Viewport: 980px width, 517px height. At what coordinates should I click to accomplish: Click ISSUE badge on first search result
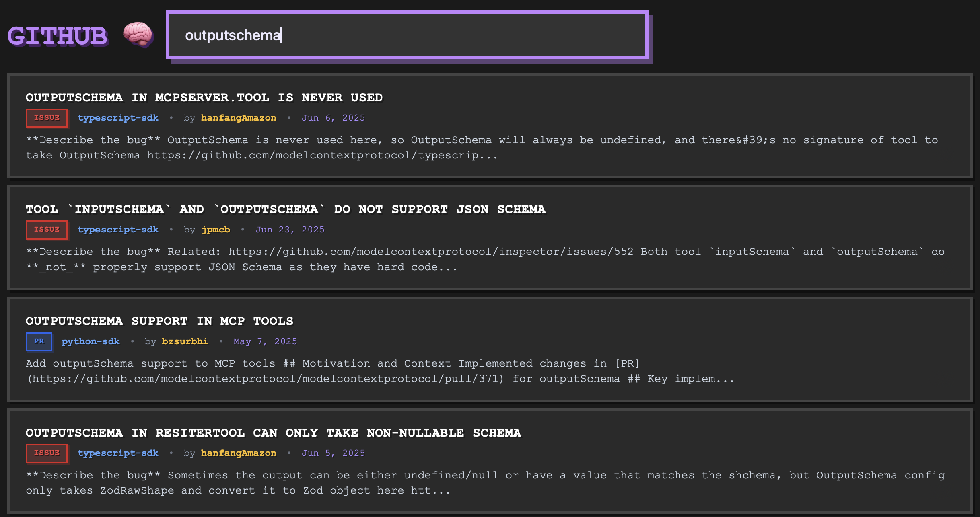(47, 118)
